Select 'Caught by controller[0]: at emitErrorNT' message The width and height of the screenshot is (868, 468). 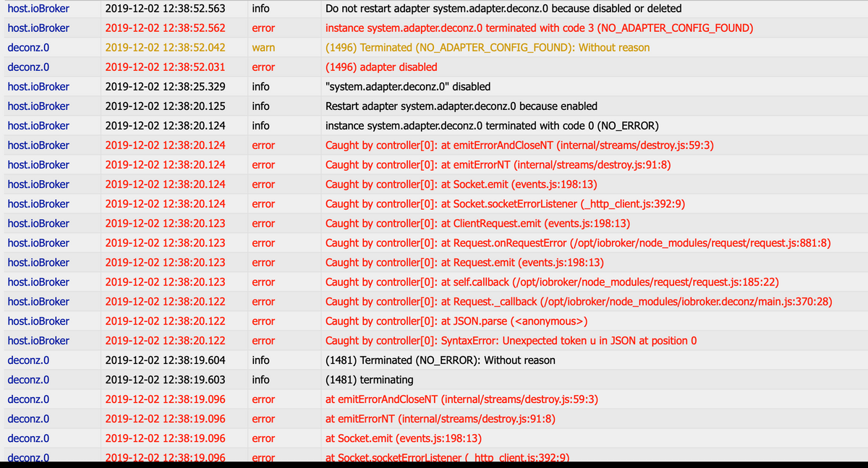click(x=498, y=165)
